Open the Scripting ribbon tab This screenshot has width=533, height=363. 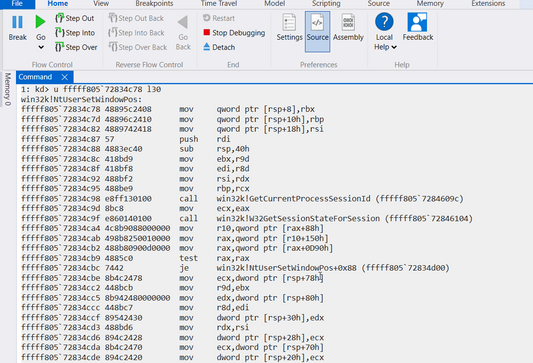pos(326,4)
